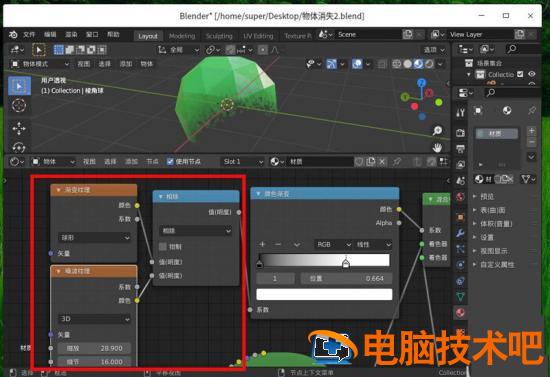Image resolution: width=550 pixels, height=377 pixels.
Task: Switch to the Modeling workspace tab
Action: pos(182,36)
